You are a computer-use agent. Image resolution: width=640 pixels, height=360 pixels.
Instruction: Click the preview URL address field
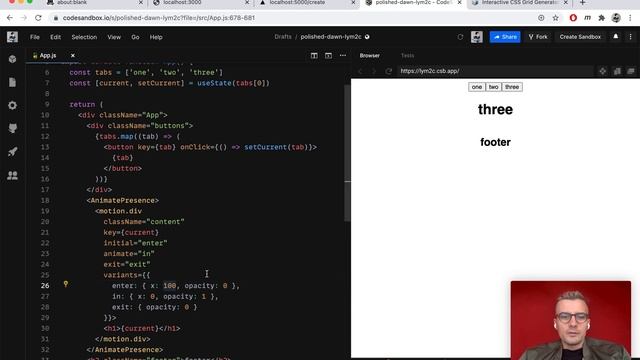(x=495, y=71)
